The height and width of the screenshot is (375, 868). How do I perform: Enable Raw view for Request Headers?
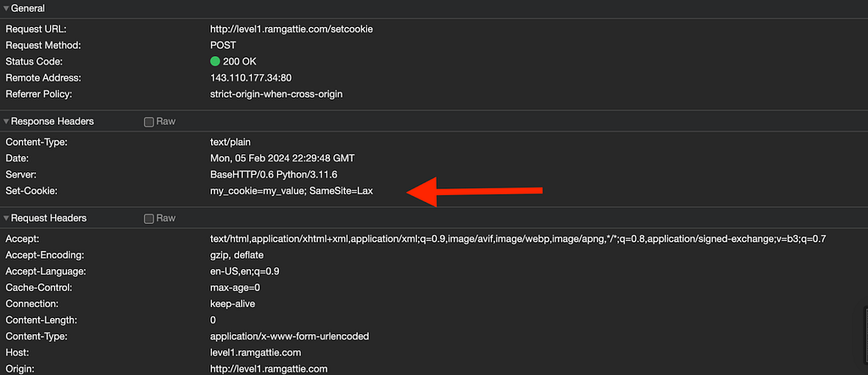(149, 219)
